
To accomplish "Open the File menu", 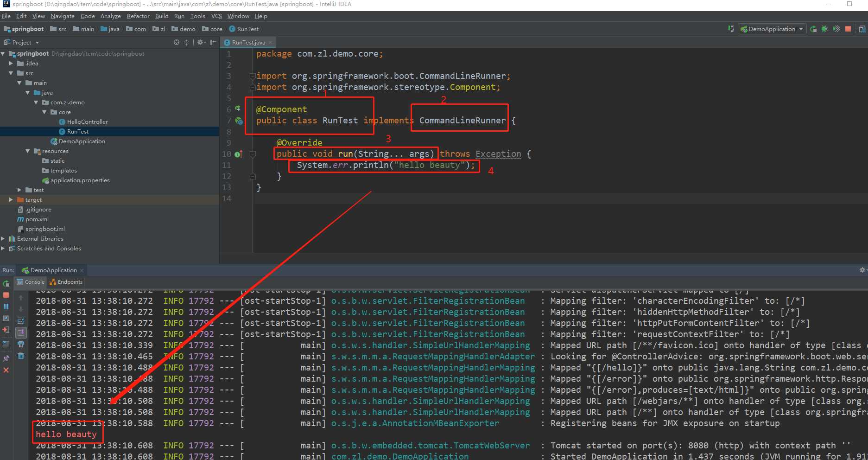I will click(6, 16).
